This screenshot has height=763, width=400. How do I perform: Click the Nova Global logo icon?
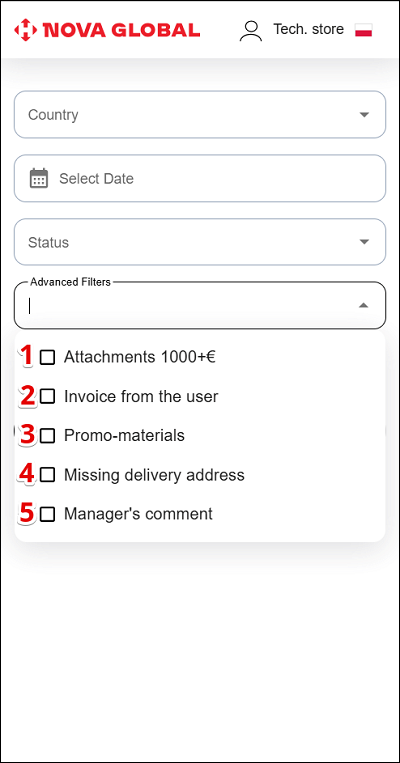click(25, 30)
